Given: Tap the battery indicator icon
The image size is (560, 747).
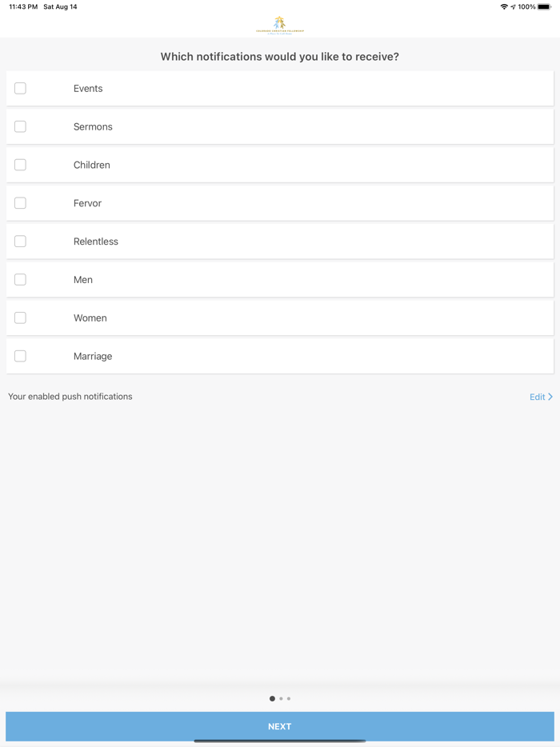Looking at the screenshot, I should pyautogui.click(x=544, y=6).
